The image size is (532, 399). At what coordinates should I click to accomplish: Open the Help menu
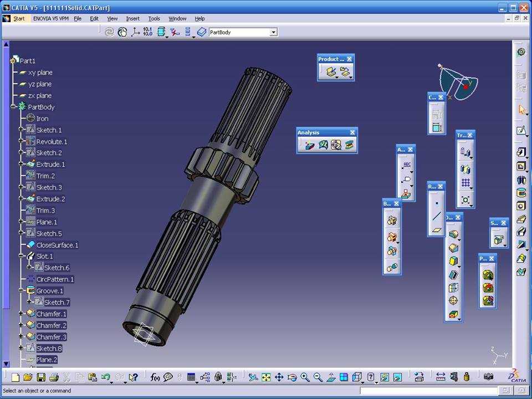click(199, 19)
